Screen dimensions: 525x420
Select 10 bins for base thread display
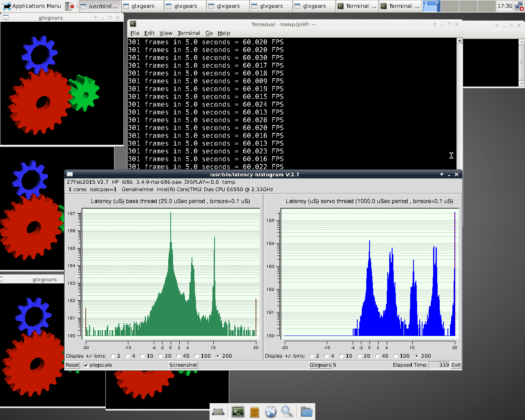[142, 356]
